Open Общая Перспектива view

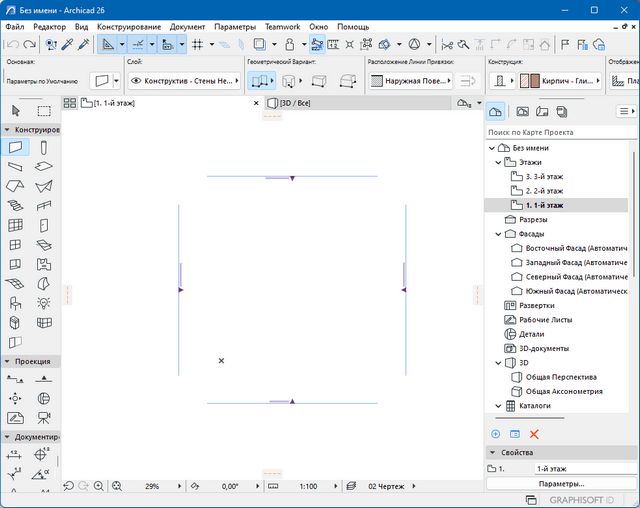click(x=559, y=377)
